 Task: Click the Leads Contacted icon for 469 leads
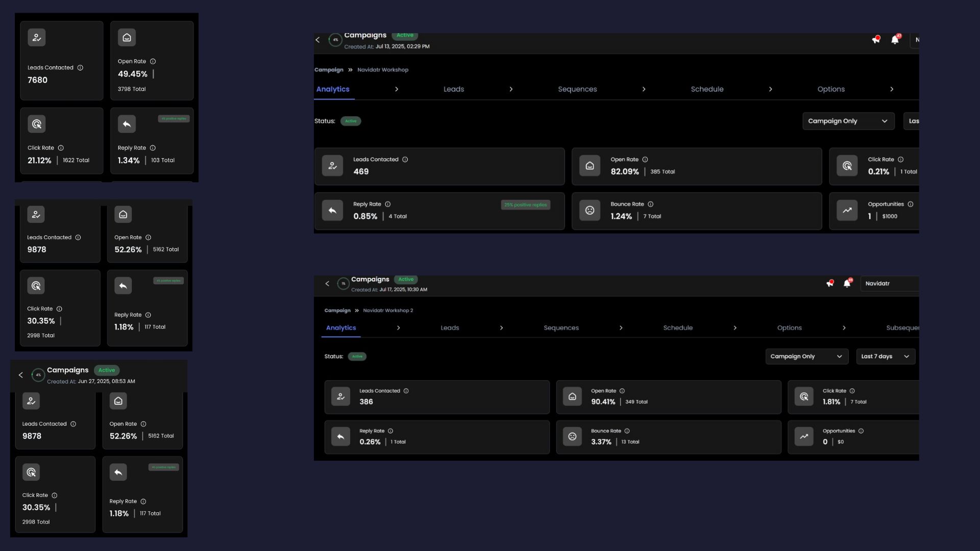point(332,166)
